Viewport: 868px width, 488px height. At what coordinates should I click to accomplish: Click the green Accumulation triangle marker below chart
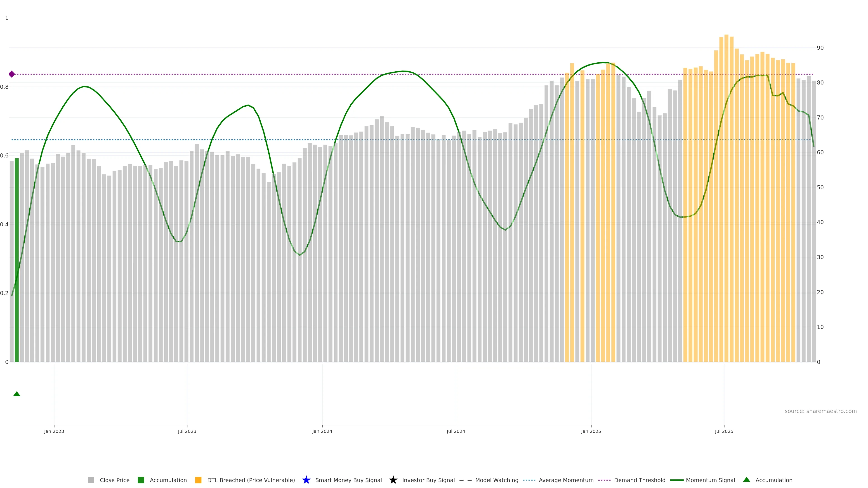17,394
